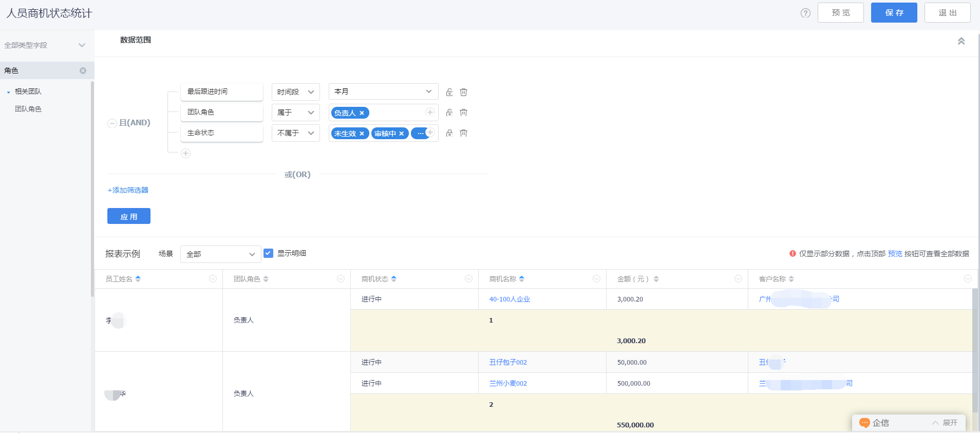Image resolution: width=980 pixels, height=434 pixels.
Task: Sort by 客户名称 column
Action: (x=791, y=279)
